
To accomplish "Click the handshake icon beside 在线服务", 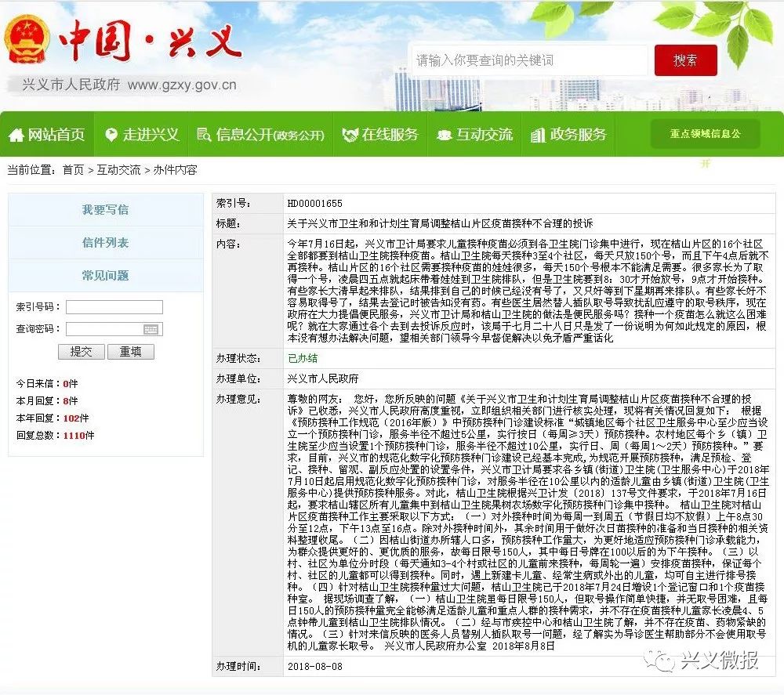I will [x=350, y=135].
